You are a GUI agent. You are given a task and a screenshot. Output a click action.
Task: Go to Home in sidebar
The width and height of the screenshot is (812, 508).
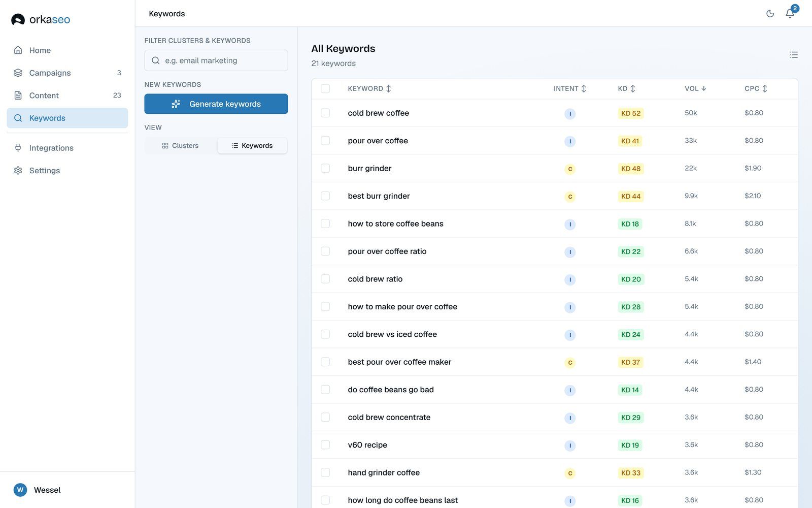[67, 50]
